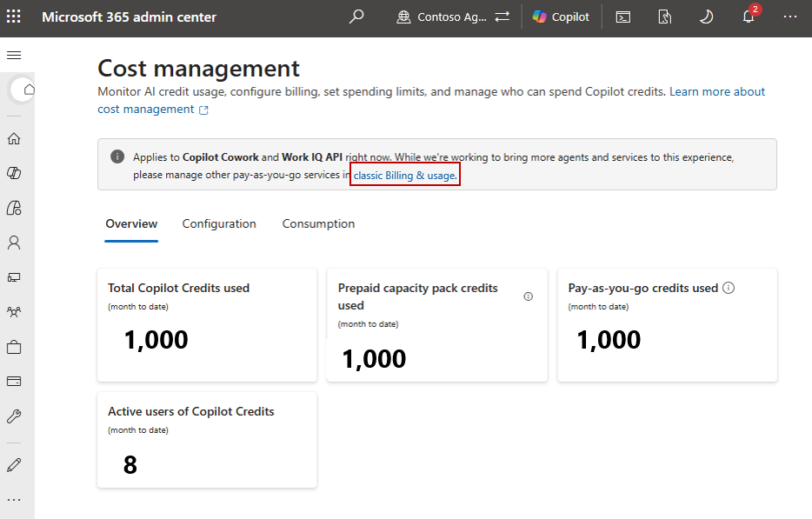Expand the hamburger navigation menu
The height and width of the screenshot is (519, 812).
pyautogui.click(x=14, y=55)
